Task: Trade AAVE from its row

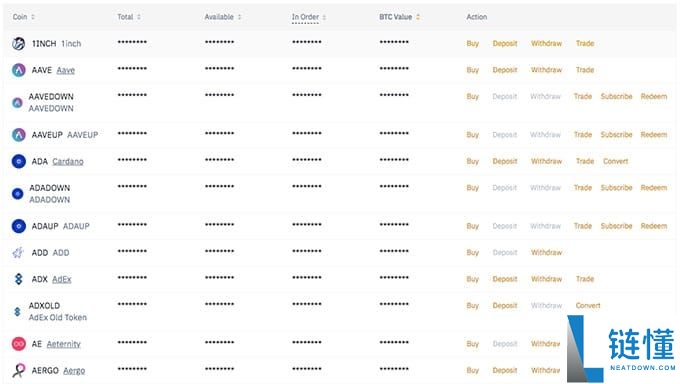Action: [585, 70]
